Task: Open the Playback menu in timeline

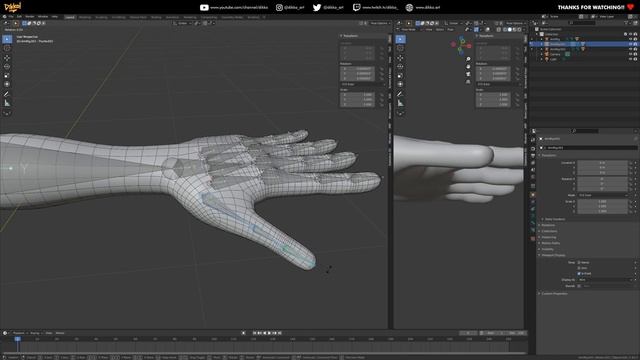Action: [20, 333]
